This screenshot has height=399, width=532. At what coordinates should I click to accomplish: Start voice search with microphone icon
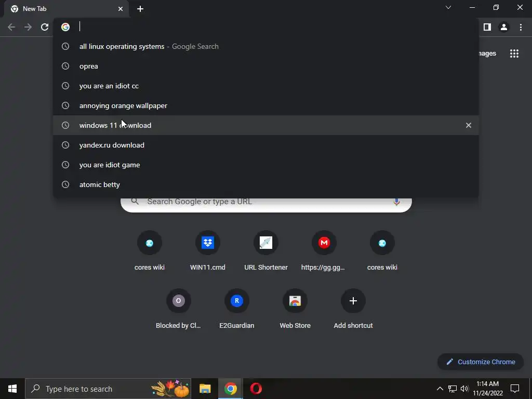coord(396,202)
